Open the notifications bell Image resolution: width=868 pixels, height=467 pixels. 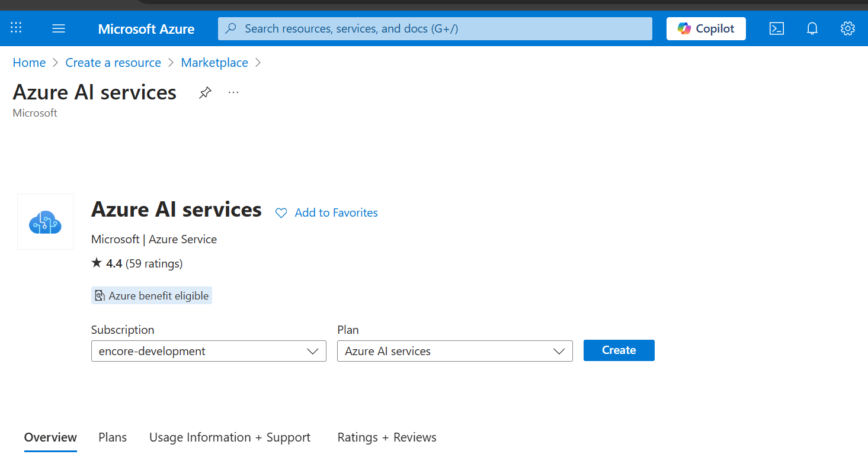tap(812, 28)
